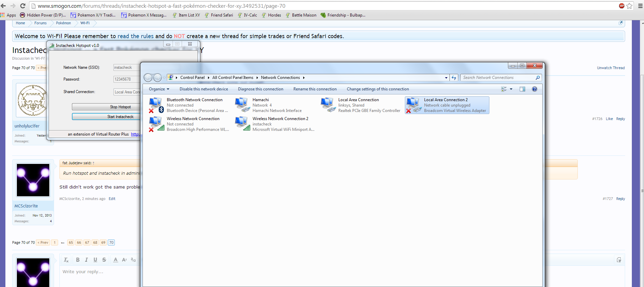Screen dimensions: 644x287
Task: Open Bluetooth Network Connection adapter icon
Action: 156,105
